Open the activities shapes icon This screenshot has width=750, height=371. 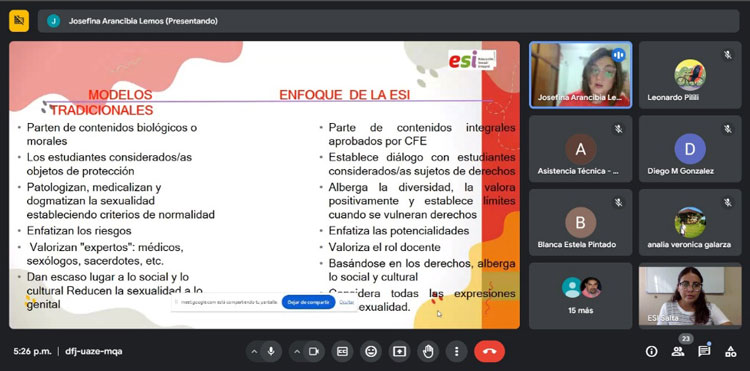(x=730, y=352)
